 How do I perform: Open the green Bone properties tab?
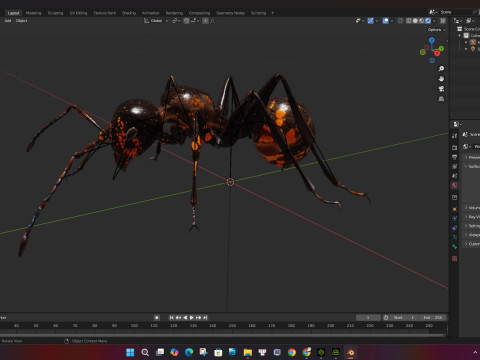pyautogui.click(x=454, y=246)
